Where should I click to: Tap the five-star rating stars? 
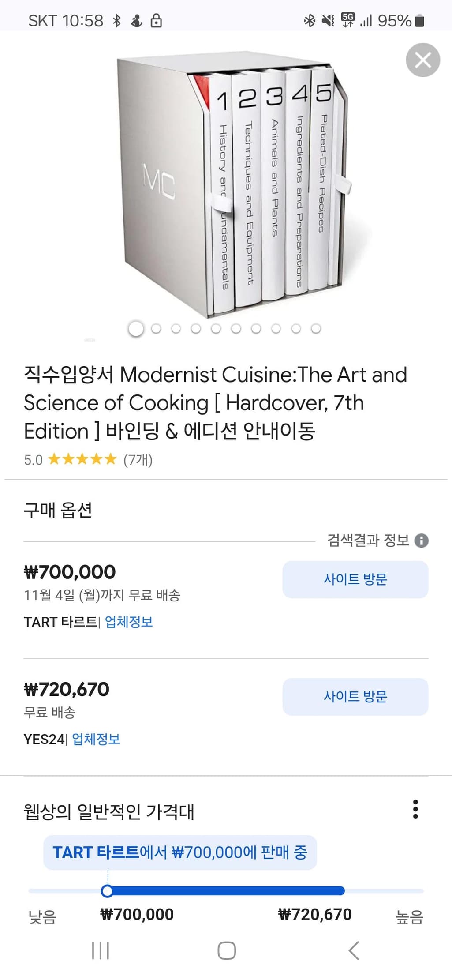tap(82, 459)
